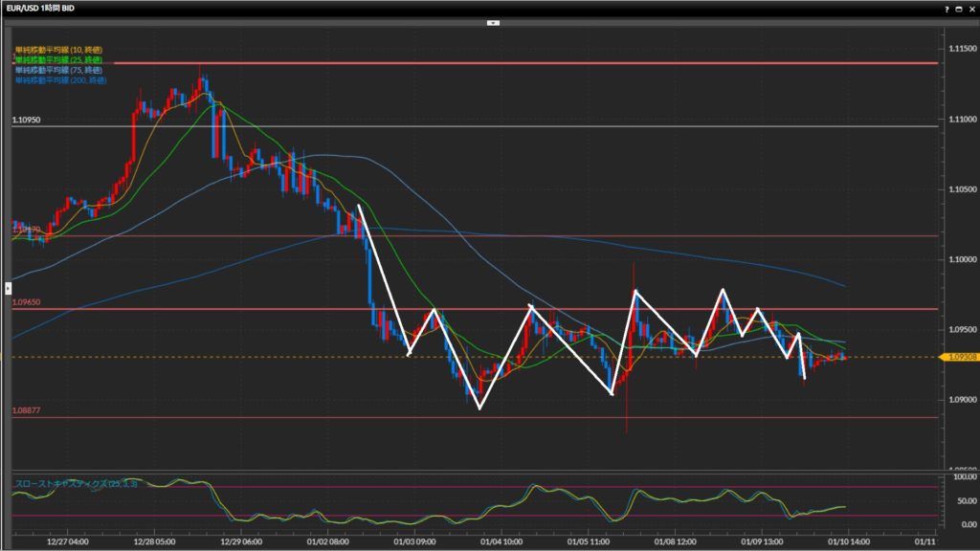
Task: Click the slow stochastics indicator label
Action: click(x=77, y=483)
